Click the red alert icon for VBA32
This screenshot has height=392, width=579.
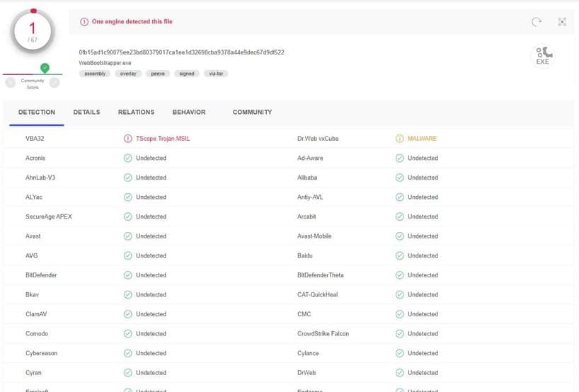(x=128, y=139)
